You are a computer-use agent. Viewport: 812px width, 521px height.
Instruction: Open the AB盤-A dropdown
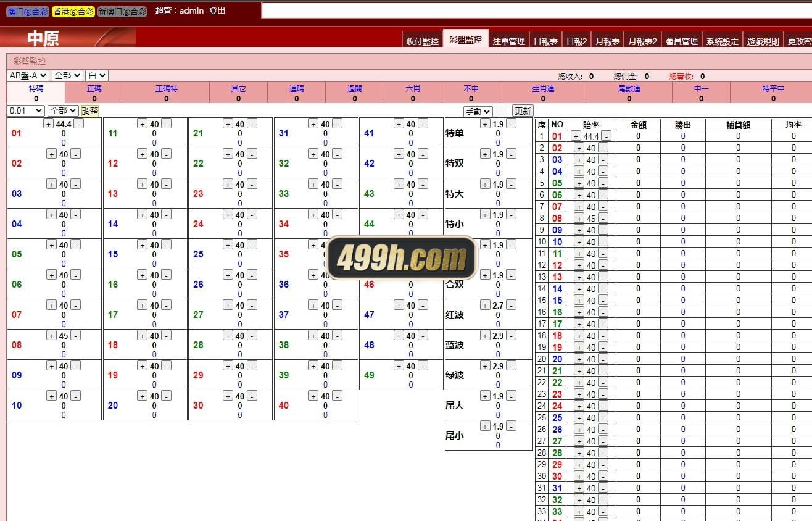[x=28, y=75]
